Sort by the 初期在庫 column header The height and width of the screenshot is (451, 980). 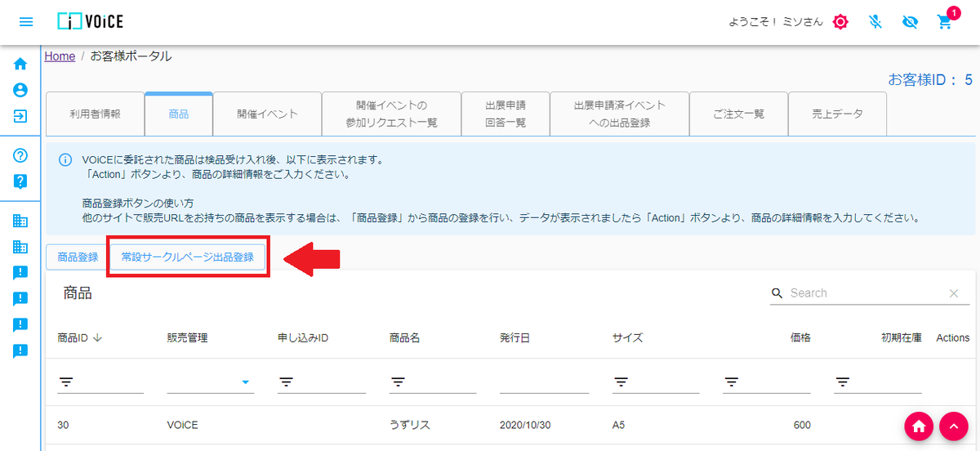901,337
